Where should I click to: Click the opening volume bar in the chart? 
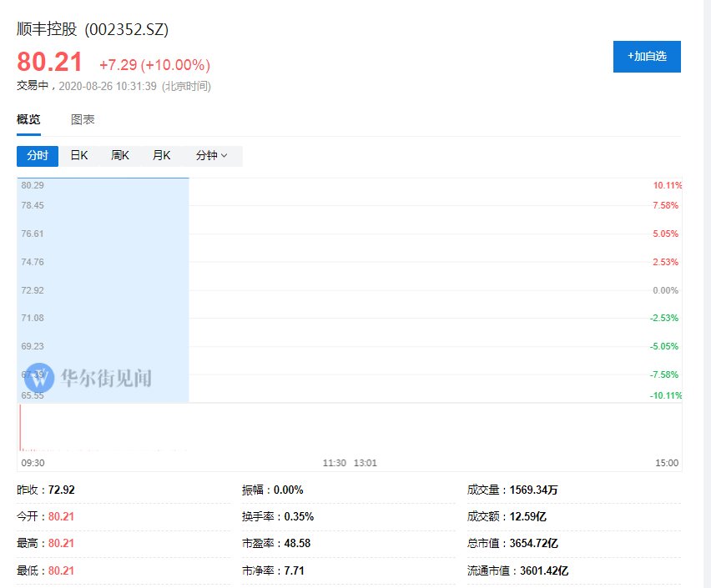[x=20, y=428]
